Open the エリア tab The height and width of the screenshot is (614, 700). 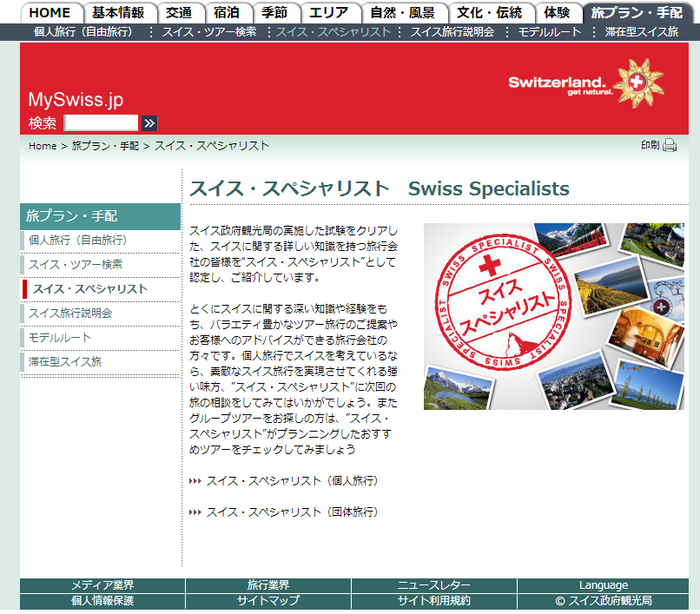[x=329, y=12]
